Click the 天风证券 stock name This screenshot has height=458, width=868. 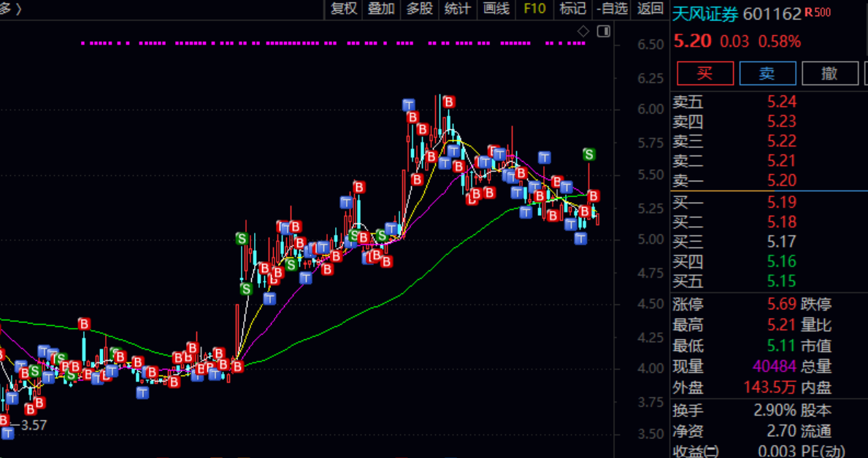[705, 15]
